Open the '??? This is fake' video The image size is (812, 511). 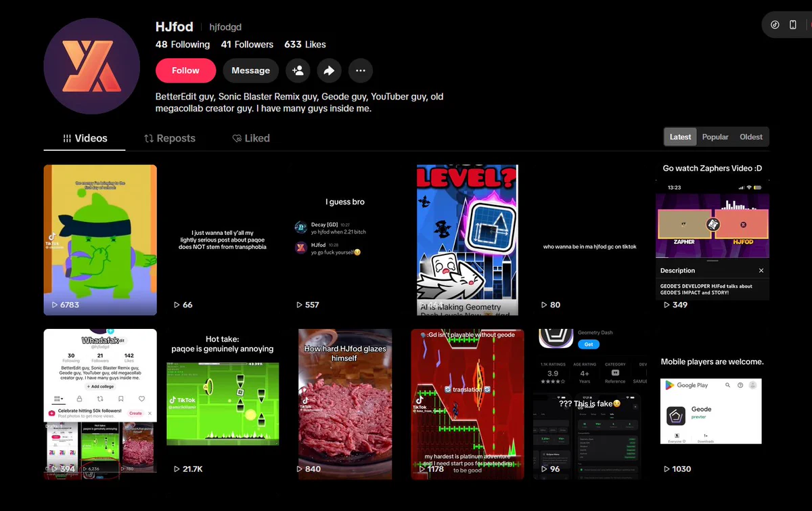click(590, 404)
